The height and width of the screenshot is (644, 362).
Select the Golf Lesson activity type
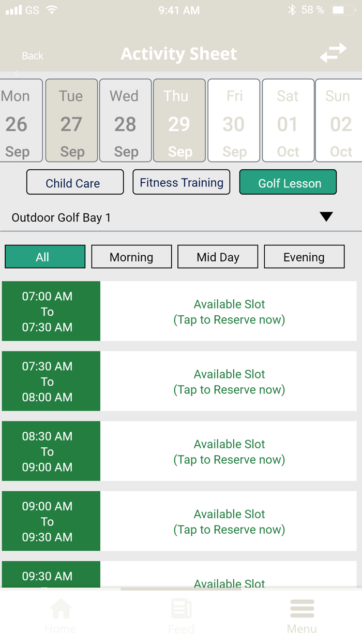[x=288, y=182]
